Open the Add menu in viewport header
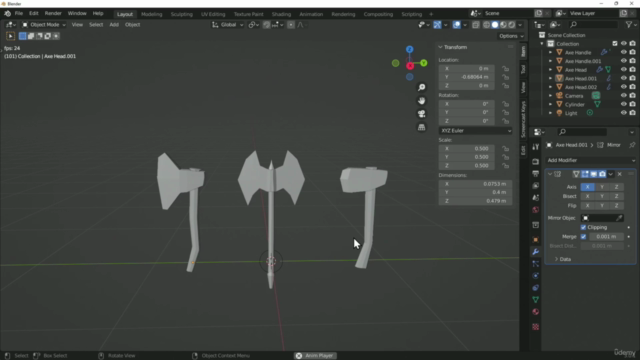Viewport: 640px width, 360px height. coord(114,25)
